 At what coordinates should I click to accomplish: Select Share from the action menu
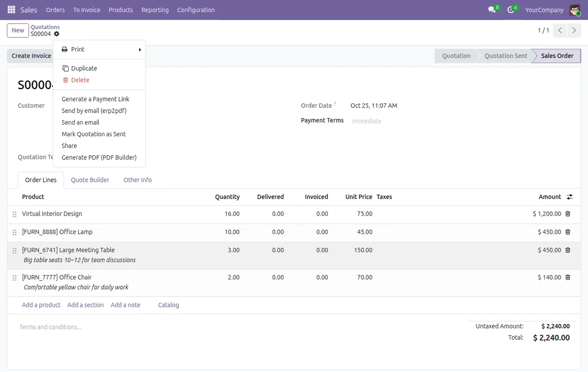pos(99,146)
